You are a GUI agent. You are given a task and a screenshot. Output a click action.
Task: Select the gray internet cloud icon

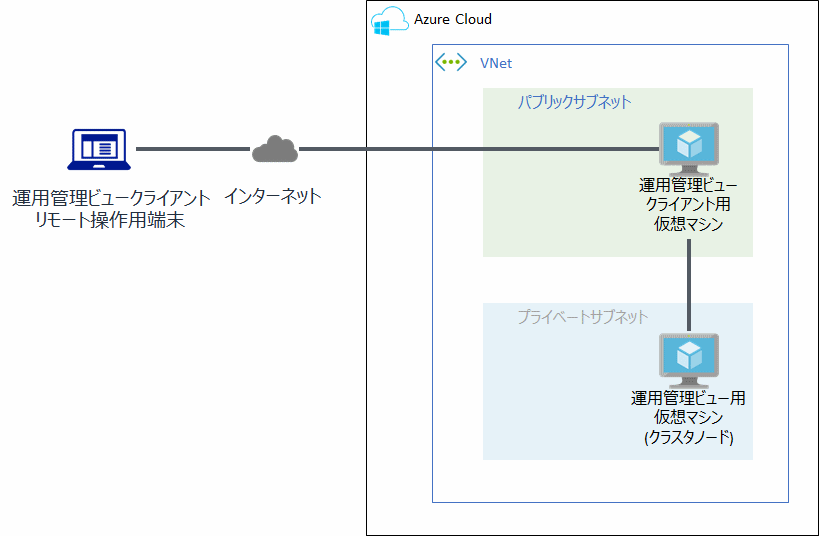click(274, 150)
